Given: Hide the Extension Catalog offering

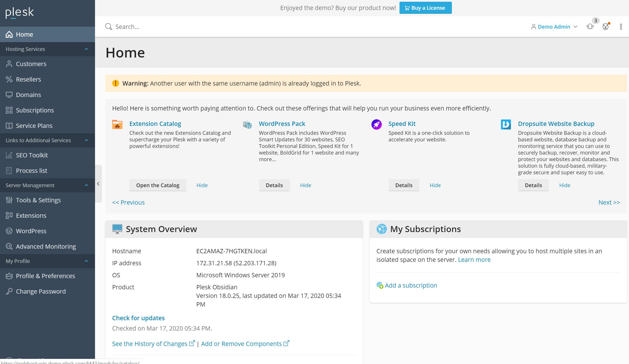Looking at the screenshot, I should tap(202, 185).
